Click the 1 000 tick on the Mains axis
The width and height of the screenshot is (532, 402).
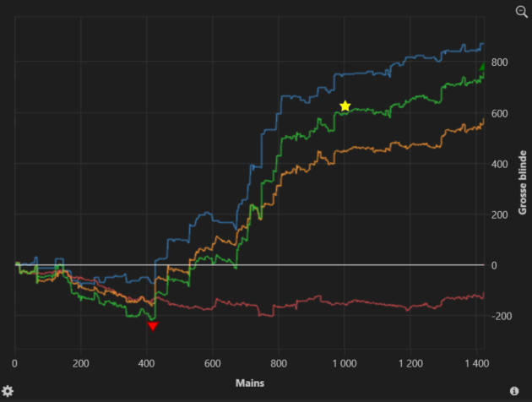pos(343,363)
